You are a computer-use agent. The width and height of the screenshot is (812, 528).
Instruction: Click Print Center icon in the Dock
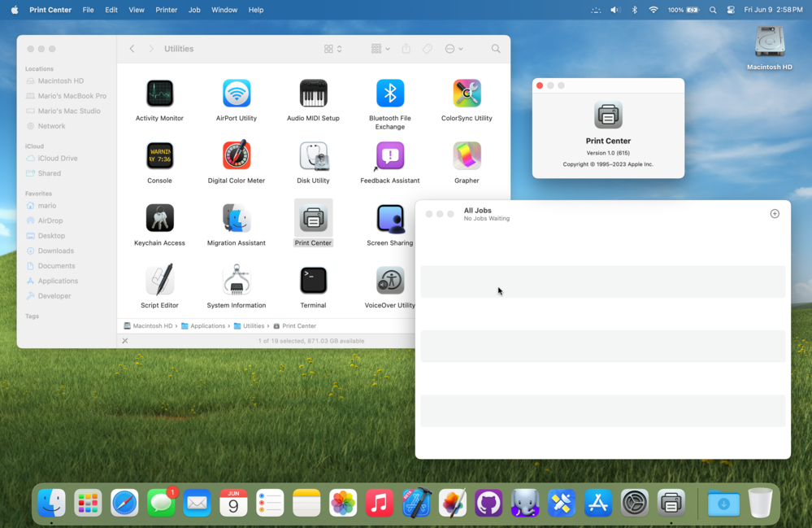(x=671, y=503)
